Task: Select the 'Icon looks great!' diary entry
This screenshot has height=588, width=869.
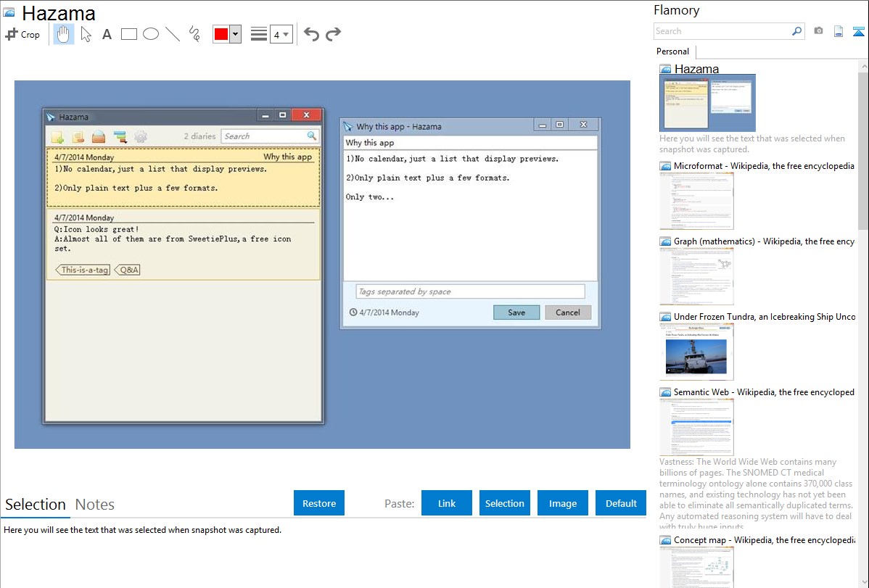Action: click(184, 244)
